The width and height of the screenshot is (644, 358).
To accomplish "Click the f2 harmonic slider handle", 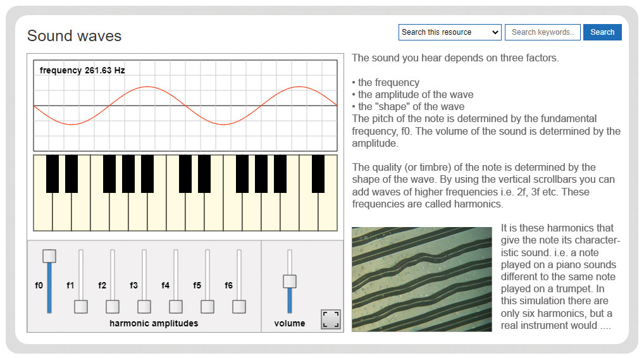I will click(113, 307).
